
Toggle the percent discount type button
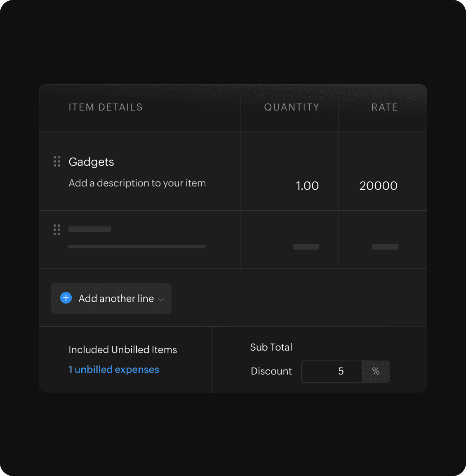[376, 371]
